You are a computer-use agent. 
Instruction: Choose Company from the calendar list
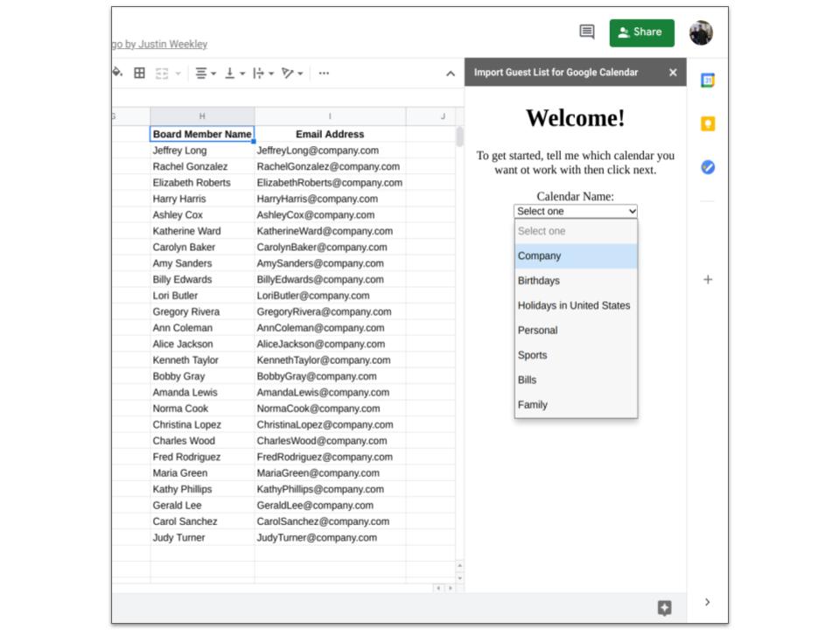pyautogui.click(x=576, y=256)
